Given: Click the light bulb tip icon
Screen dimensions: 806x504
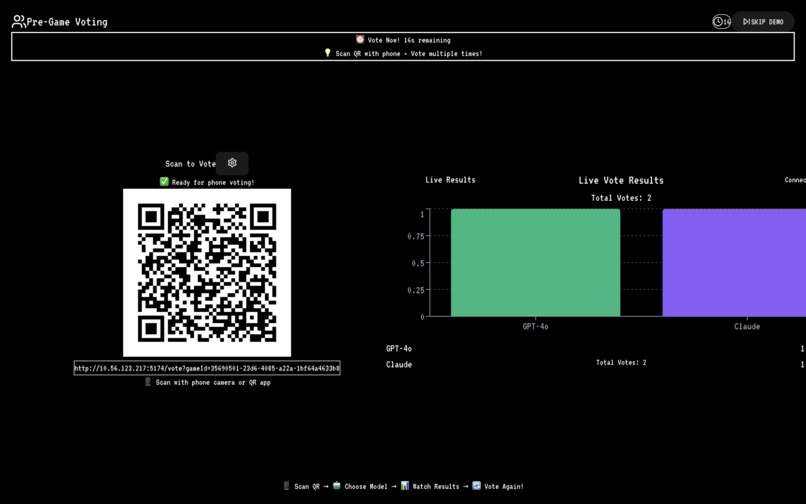Looking at the screenshot, I should click(x=327, y=52).
